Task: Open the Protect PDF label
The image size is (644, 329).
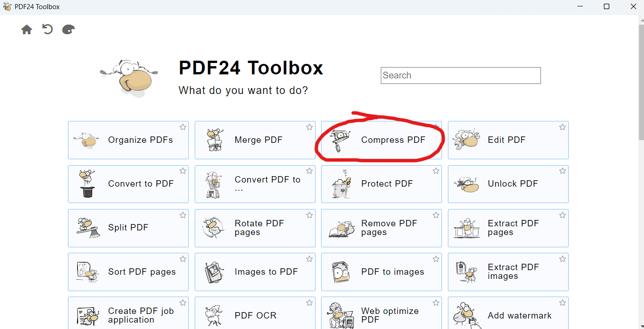Action: 387,184
